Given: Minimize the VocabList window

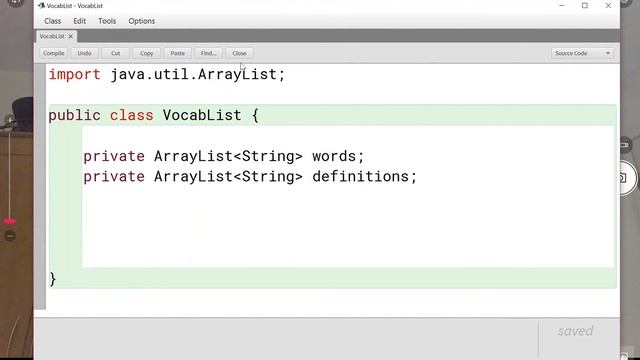Looking at the screenshot, I should pyautogui.click(x=562, y=5).
